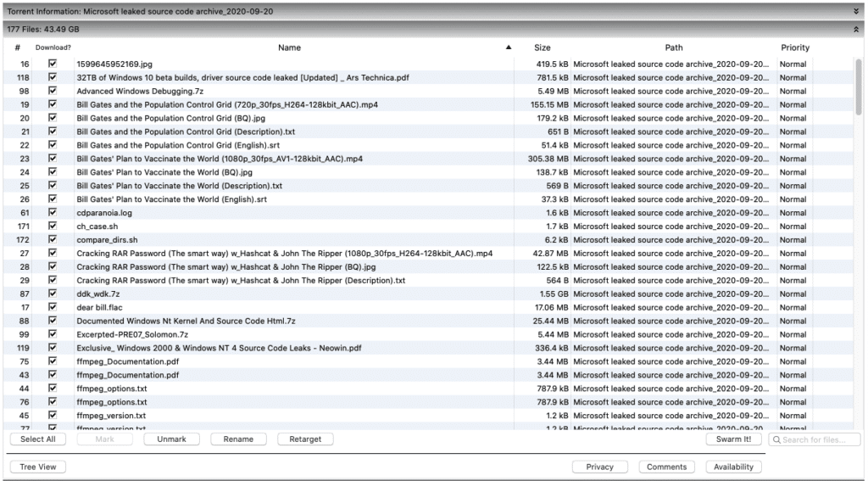868x481 pixels.
Task: Toggle download checkbox for cdparanoia.log
Action: (x=53, y=212)
